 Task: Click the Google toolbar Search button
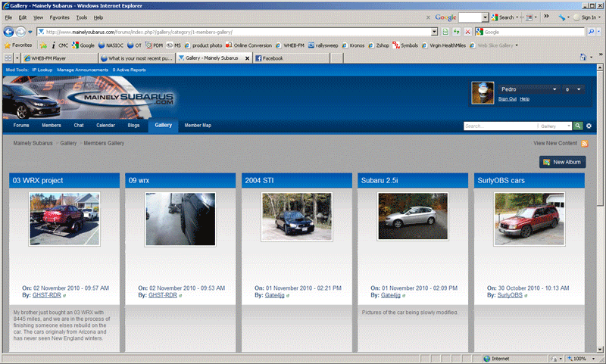(x=504, y=17)
